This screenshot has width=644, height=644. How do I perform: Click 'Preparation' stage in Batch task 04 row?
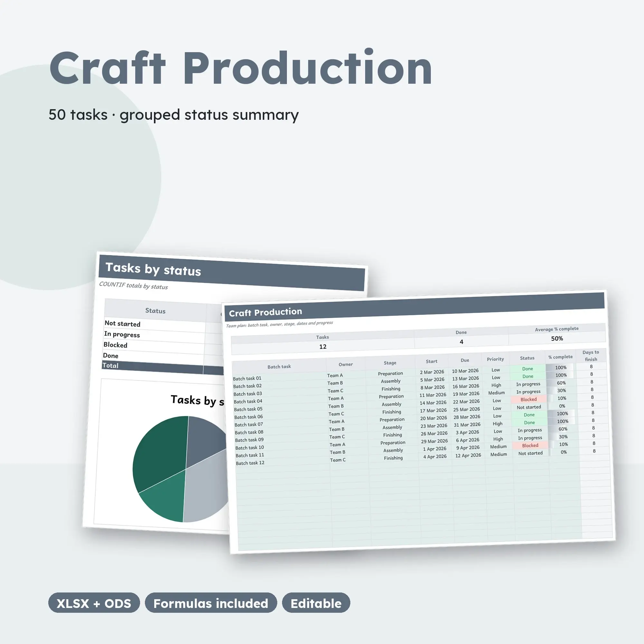pyautogui.click(x=391, y=396)
